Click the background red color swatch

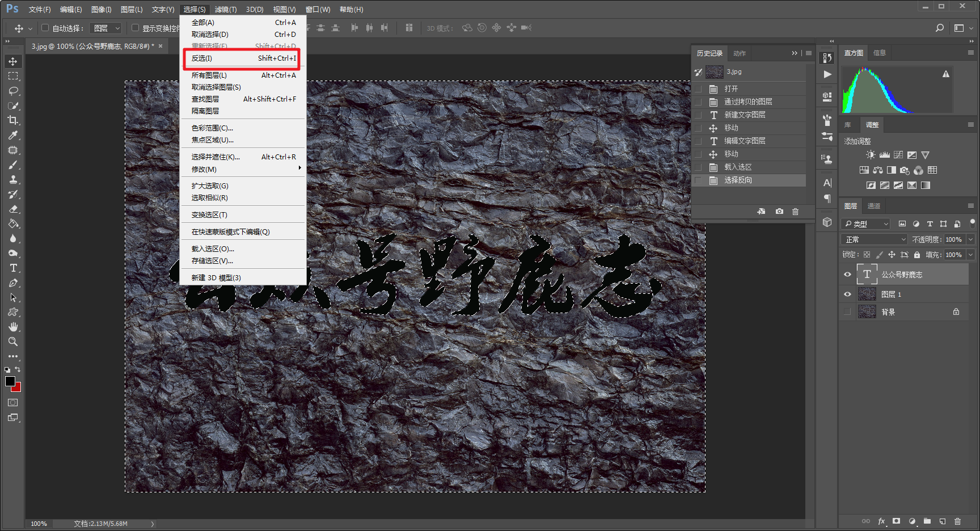(x=18, y=388)
